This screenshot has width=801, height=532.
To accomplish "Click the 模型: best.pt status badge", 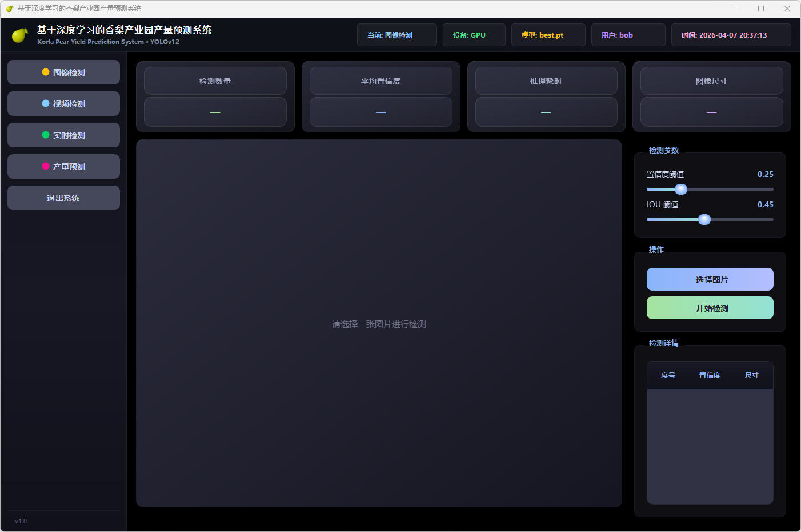I will click(548, 35).
